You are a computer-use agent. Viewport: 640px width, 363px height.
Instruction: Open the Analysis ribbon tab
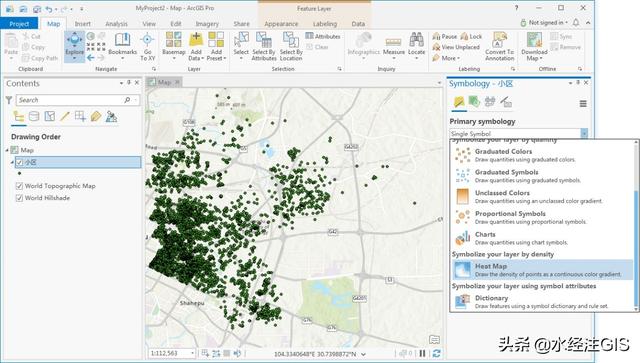[x=116, y=24]
